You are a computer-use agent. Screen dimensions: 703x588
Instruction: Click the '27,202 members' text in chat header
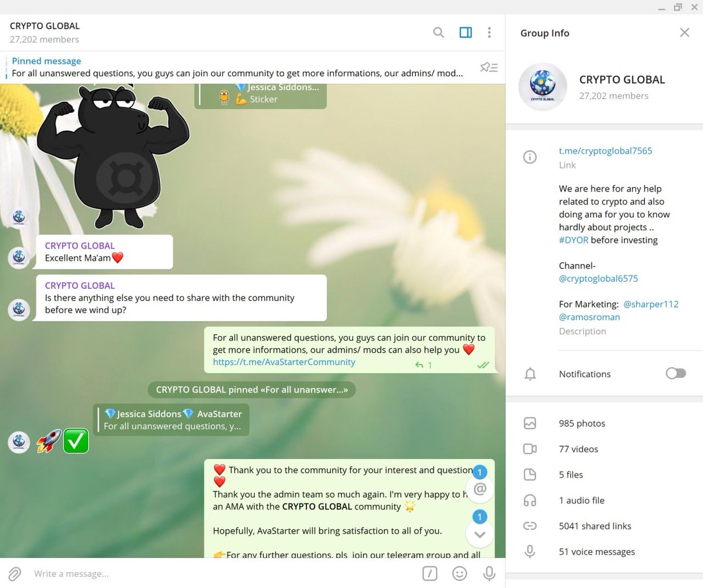click(45, 39)
